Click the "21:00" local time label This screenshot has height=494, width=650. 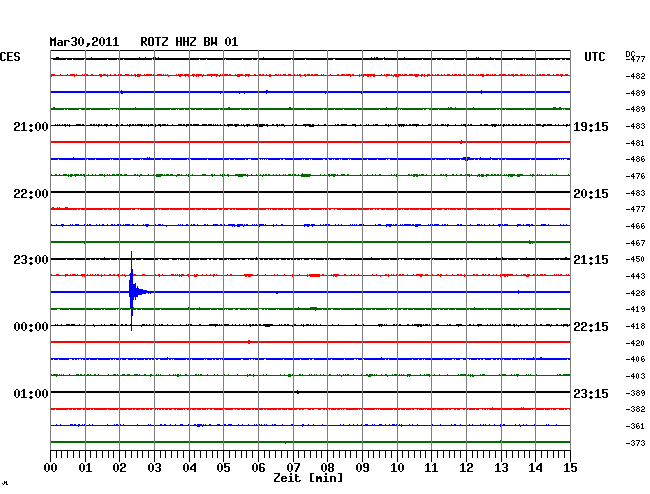click(31, 127)
